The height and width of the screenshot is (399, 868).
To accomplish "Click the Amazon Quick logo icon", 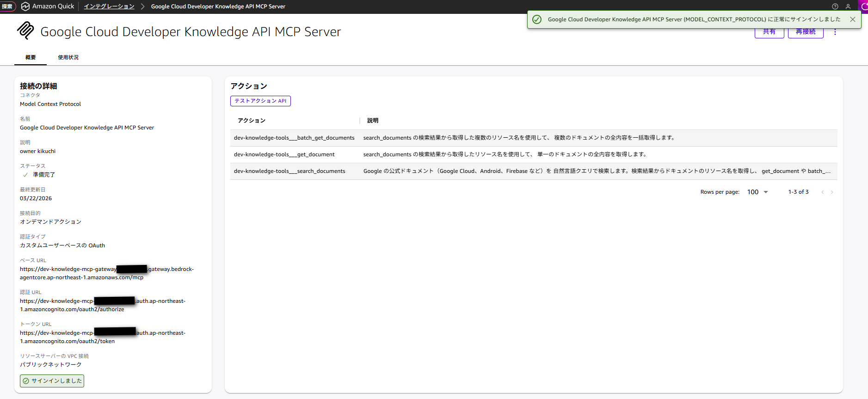I will pyautogui.click(x=25, y=6).
